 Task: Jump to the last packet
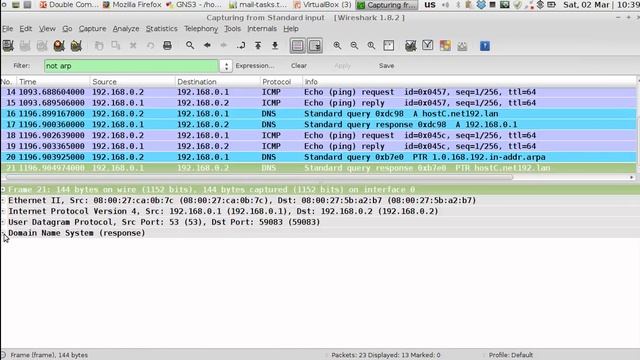click(275, 46)
